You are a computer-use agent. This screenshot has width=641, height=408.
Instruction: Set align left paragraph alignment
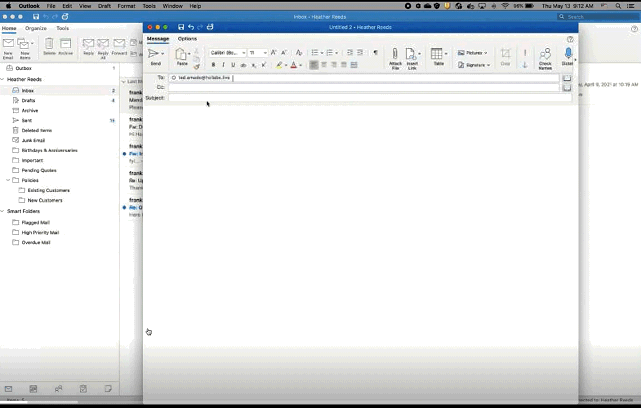[x=314, y=65]
